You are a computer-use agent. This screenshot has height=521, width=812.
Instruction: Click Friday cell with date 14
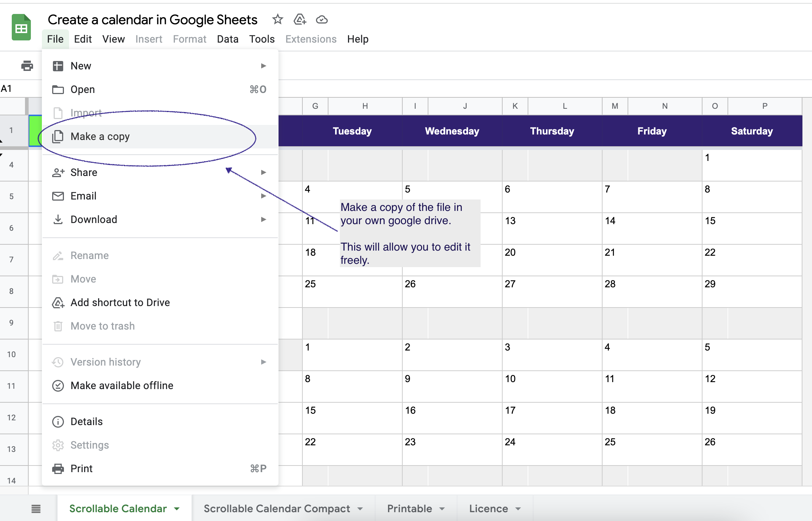(x=652, y=229)
